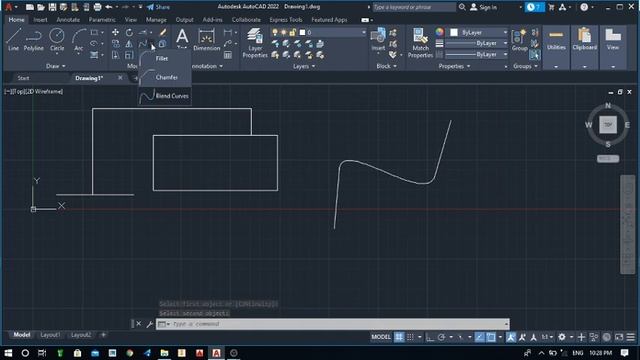Select the Circle tool
This screenshot has height=360, width=640.
[57, 40]
